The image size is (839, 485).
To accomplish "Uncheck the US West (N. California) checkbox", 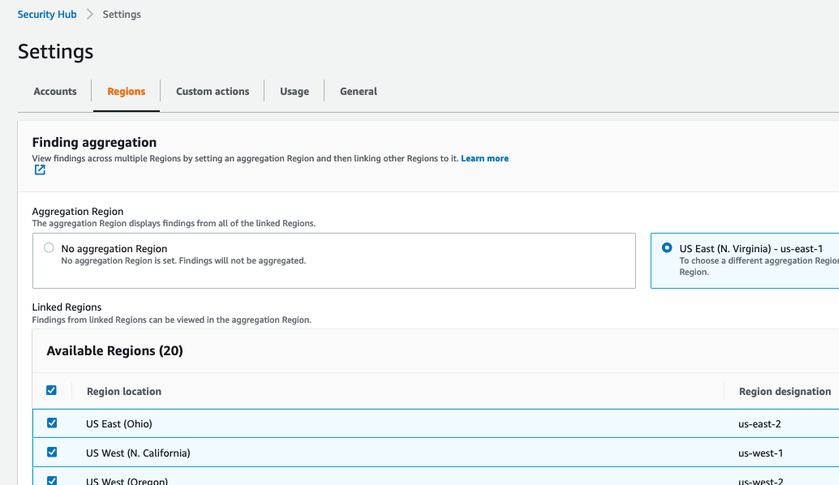I will [52, 452].
